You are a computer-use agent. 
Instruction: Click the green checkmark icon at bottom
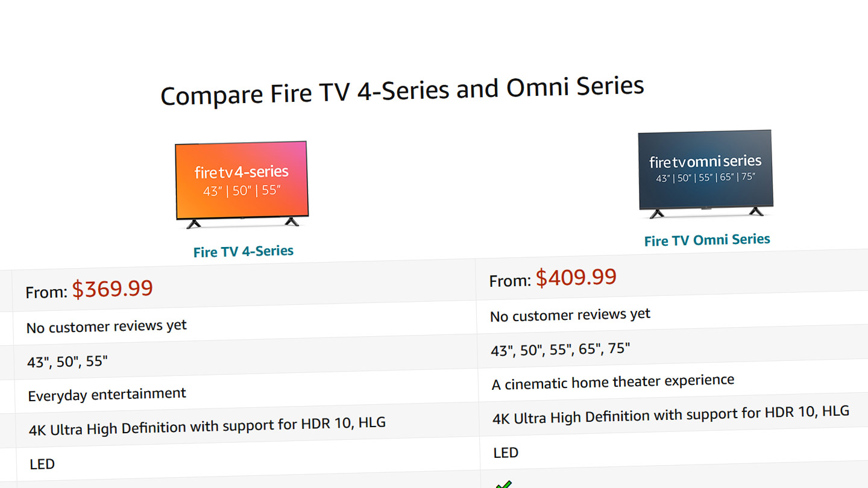(503, 484)
